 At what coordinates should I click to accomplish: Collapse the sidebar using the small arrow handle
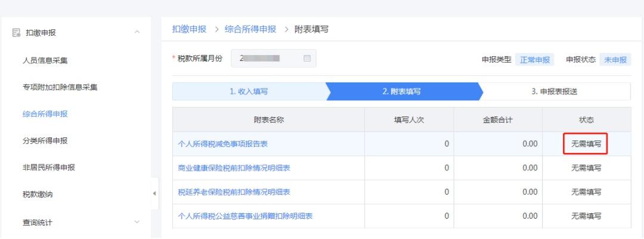pos(154,194)
